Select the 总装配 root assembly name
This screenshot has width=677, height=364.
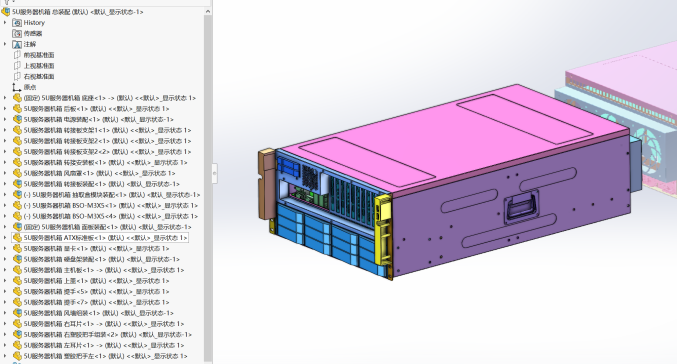click(78, 12)
